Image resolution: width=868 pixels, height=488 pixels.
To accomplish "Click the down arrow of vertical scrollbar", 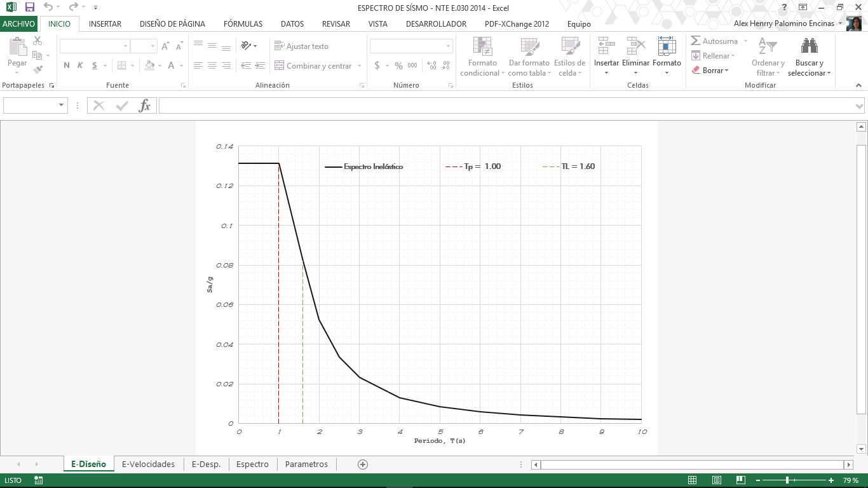I will [x=861, y=448].
